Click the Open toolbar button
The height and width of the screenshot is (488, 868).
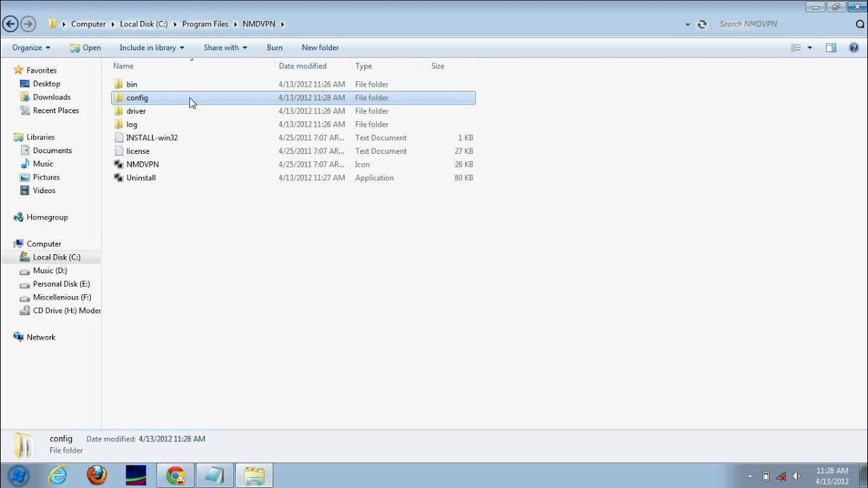[x=85, y=47]
